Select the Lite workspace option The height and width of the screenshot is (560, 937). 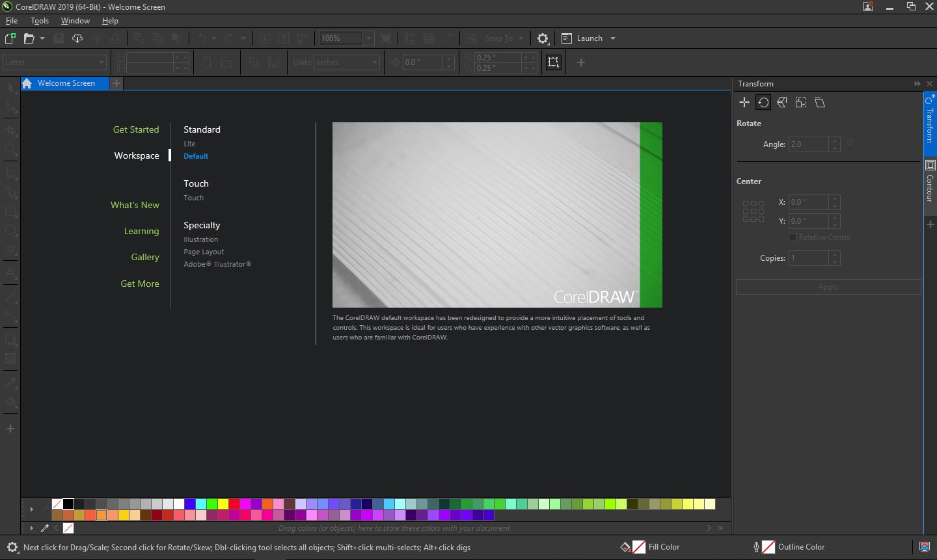coord(189,144)
